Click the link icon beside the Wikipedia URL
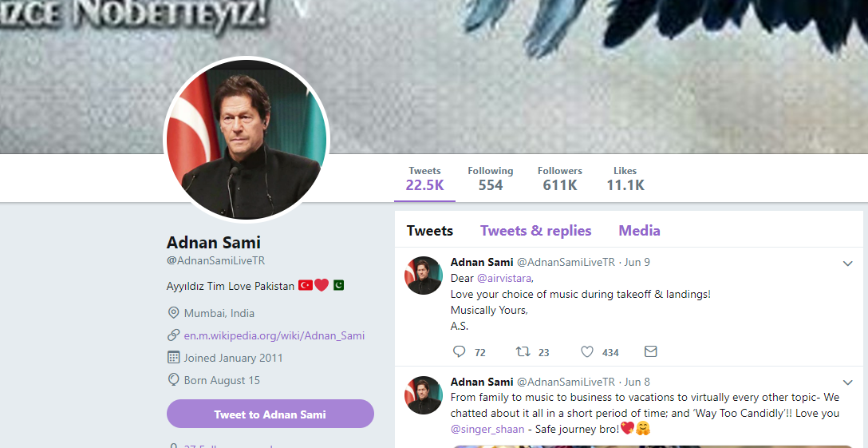 click(x=173, y=335)
